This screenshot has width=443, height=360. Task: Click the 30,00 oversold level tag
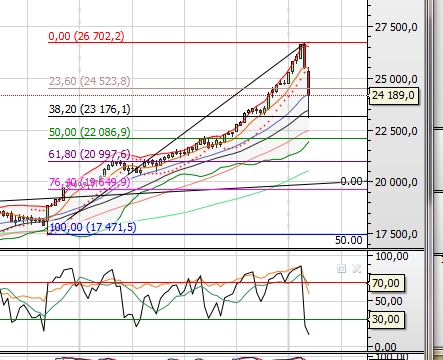386,319
